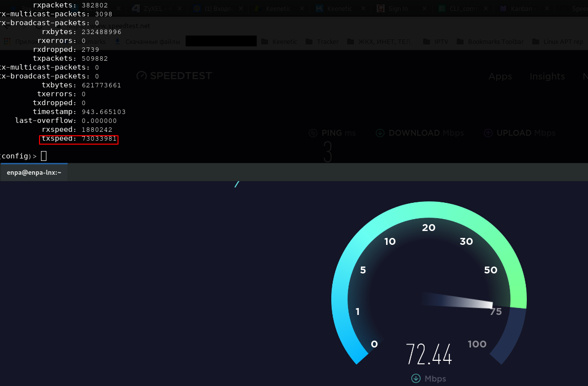Click the Скачанные файлы download bookmark
588x386 pixels.
click(x=148, y=41)
